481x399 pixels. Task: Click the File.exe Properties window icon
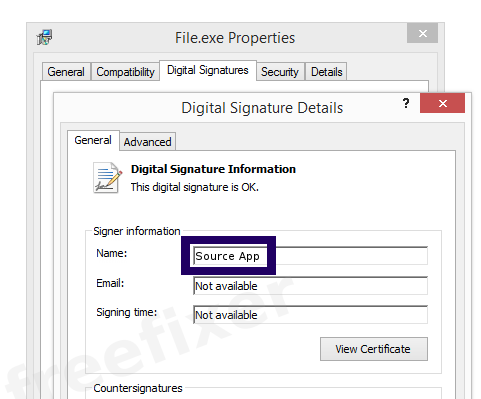44,37
